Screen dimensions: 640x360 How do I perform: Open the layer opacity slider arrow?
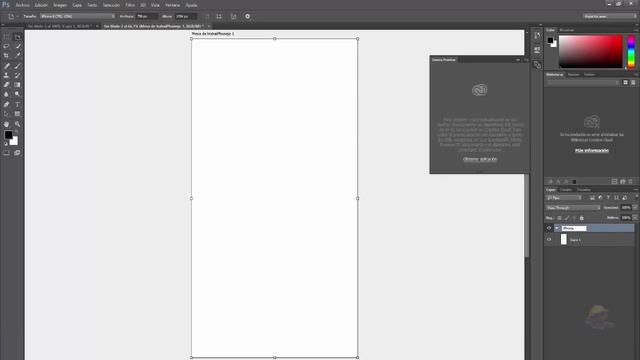point(635,208)
